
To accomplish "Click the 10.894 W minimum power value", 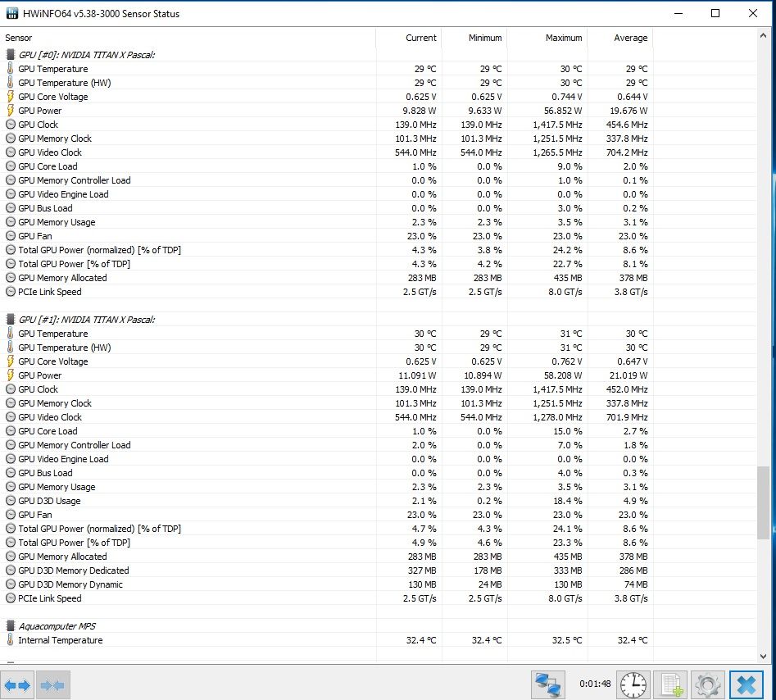I will 483,375.
